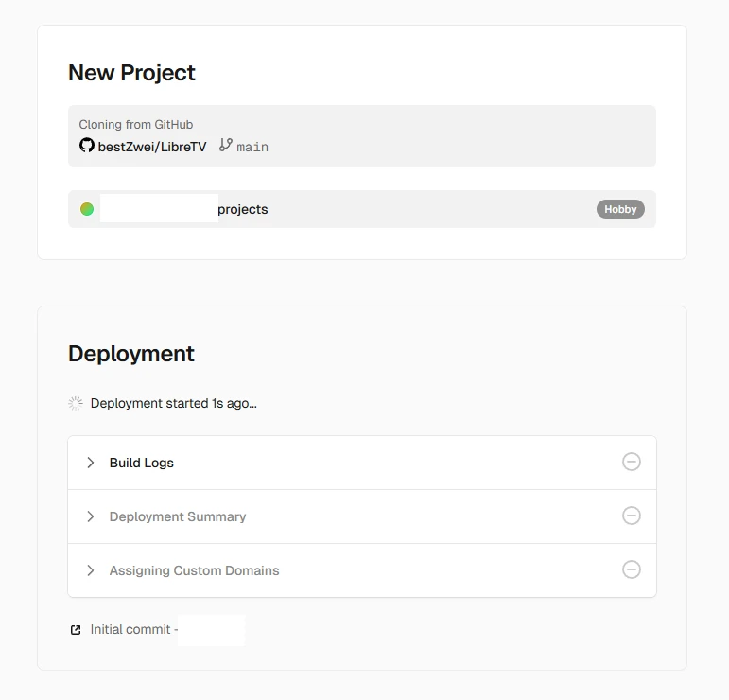Screen dimensions: 729x700
Task: Click the green team avatar circle
Action: tap(87, 209)
